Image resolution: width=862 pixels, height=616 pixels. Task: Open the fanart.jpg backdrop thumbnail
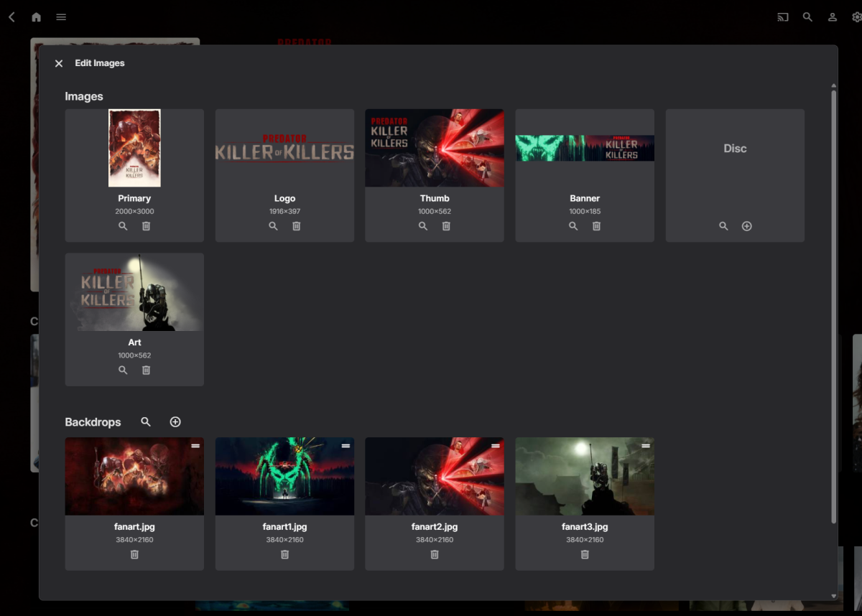pyautogui.click(x=134, y=477)
